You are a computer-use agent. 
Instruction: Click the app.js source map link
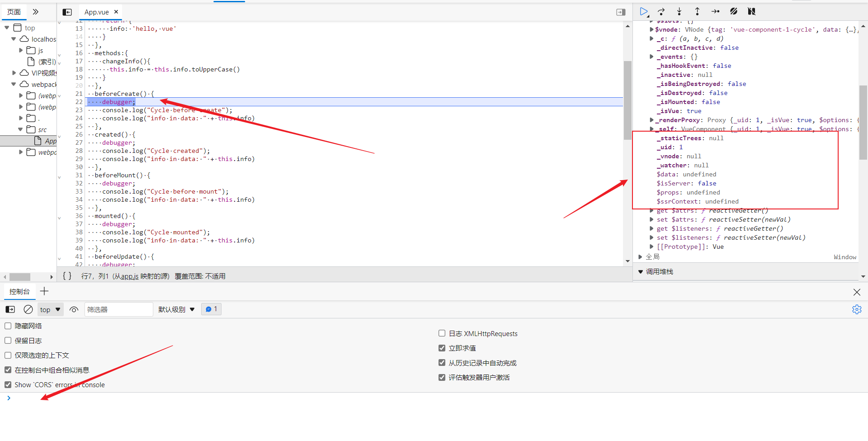point(129,276)
